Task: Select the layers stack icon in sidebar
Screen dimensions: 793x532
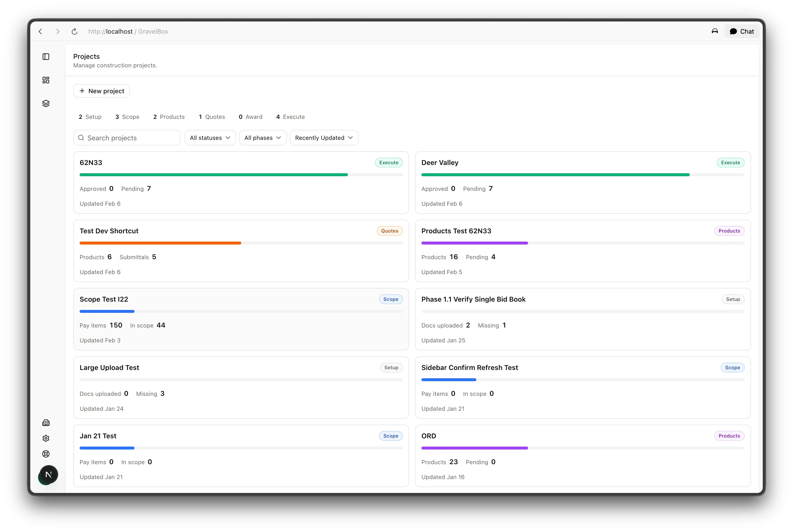Action: pos(46,103)
